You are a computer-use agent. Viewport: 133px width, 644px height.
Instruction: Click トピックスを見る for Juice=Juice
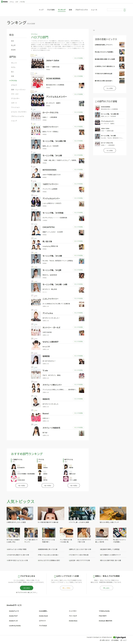[x=78, y=58]
